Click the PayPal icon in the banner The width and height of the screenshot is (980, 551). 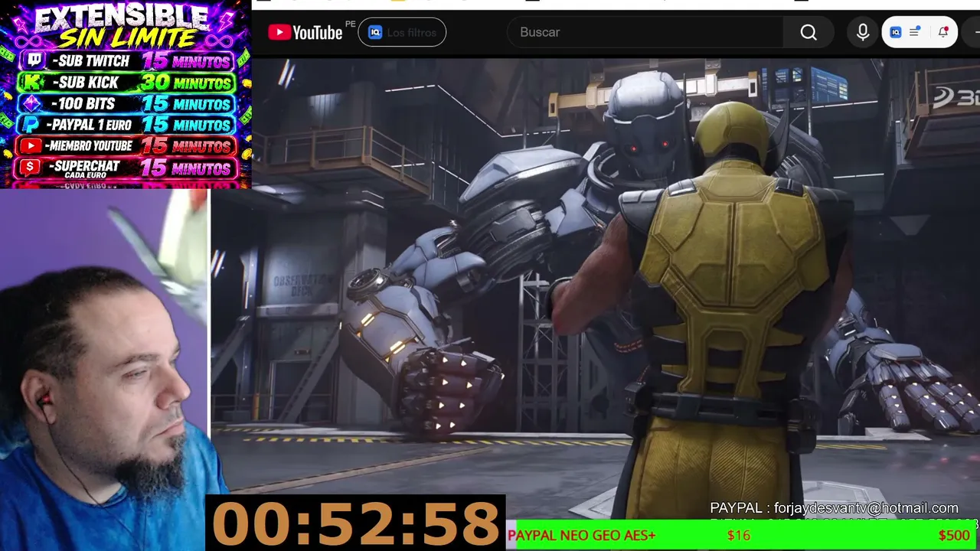[x=31, y=124]
